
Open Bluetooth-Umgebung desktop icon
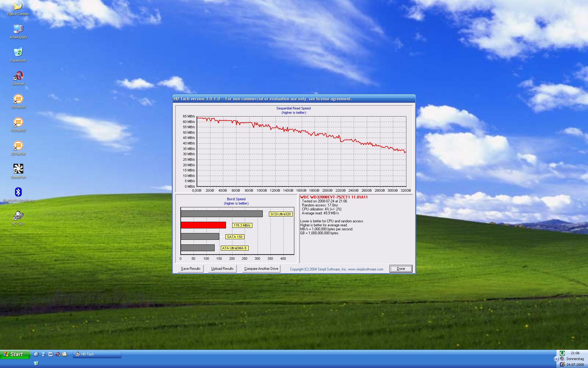[x=18, y=192]
